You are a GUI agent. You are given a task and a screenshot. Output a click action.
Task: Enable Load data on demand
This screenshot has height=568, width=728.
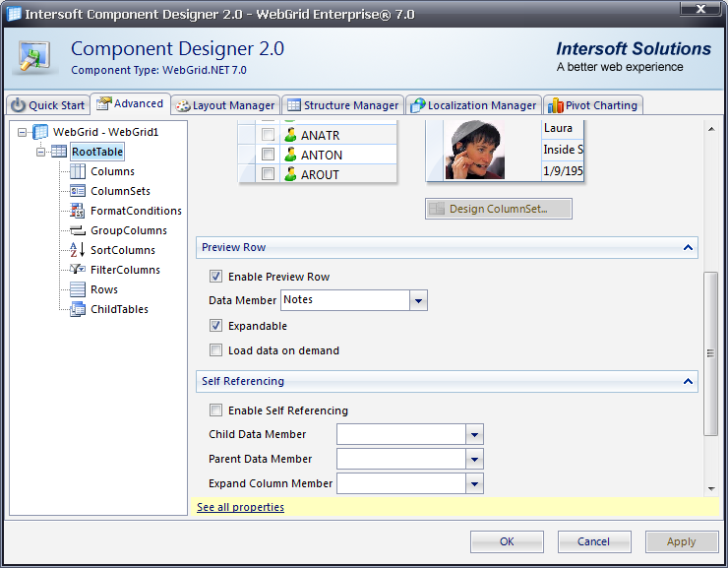(x=216, y=350)
